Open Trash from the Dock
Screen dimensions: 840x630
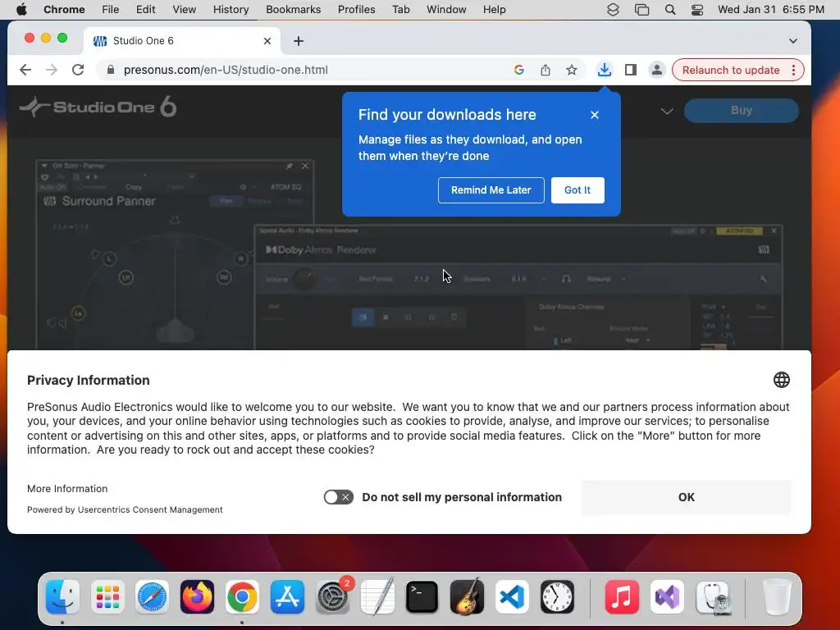tap(777, 597)
